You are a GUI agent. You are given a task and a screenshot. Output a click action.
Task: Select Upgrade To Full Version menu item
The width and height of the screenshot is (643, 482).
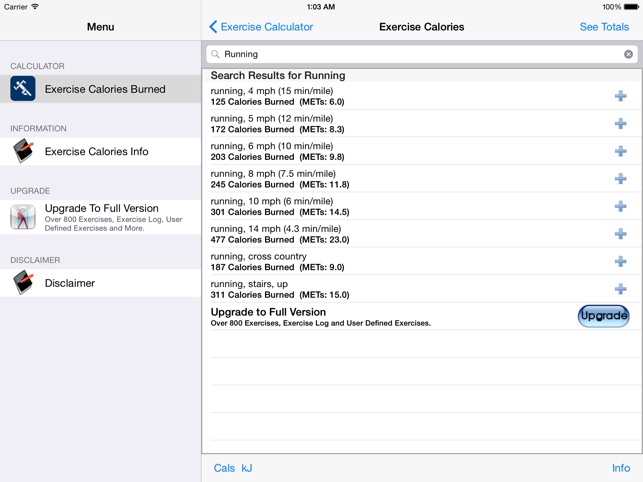[x=100, y=217]
